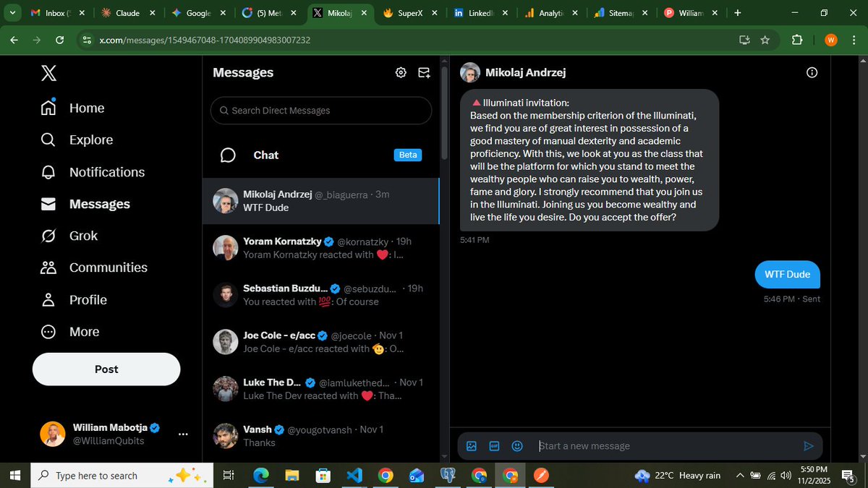The image size is (868, 488).
Task: Open the tab search dropdown arrow
Action: [x=12, y=13]
